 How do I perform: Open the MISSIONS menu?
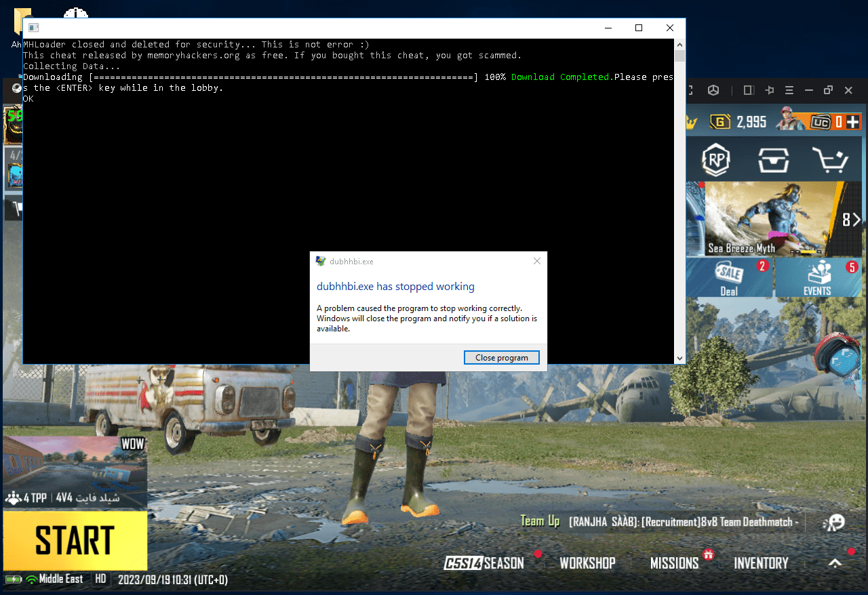[x=674, y=563]
